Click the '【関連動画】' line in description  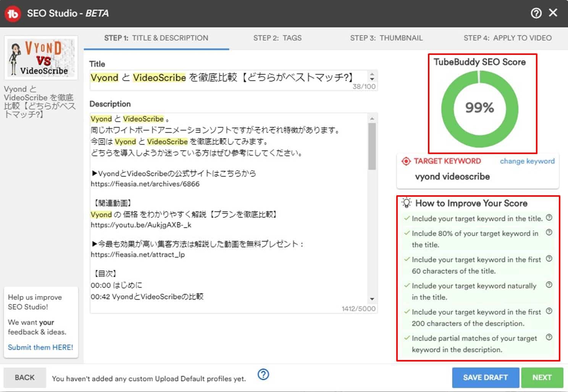point(113,203)
